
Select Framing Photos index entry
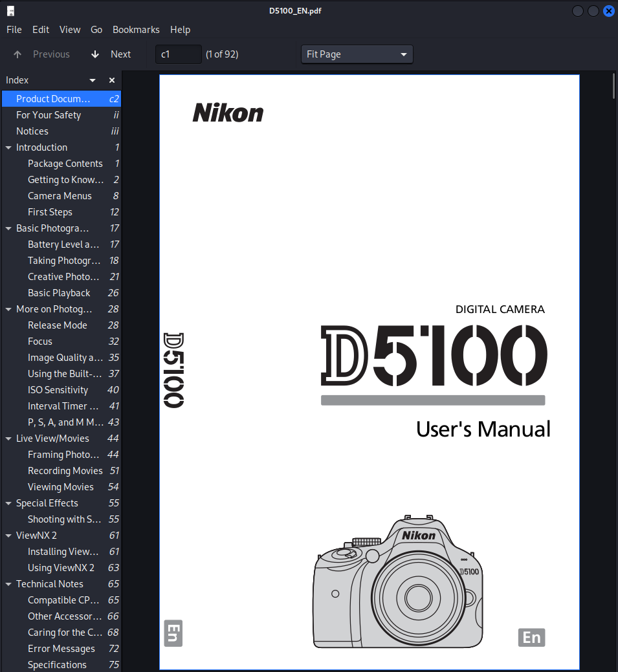click(61, 455)
